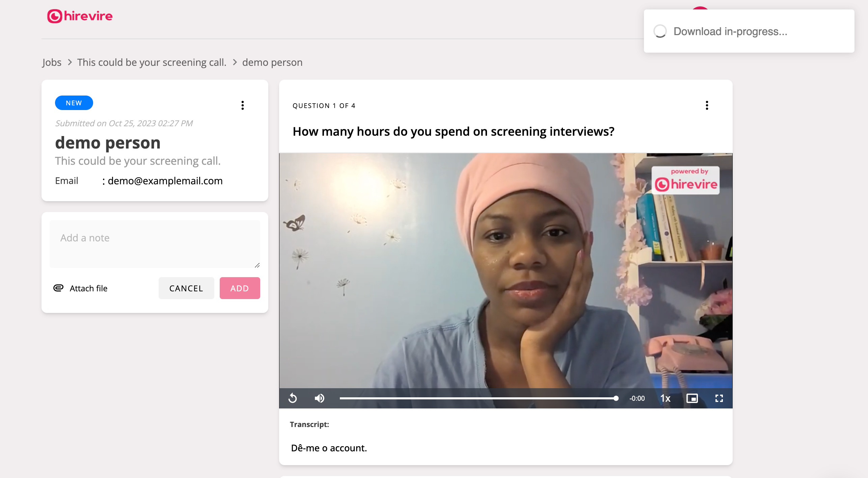
Task: Mute the video using speaker icon
Action: (319, 398)
